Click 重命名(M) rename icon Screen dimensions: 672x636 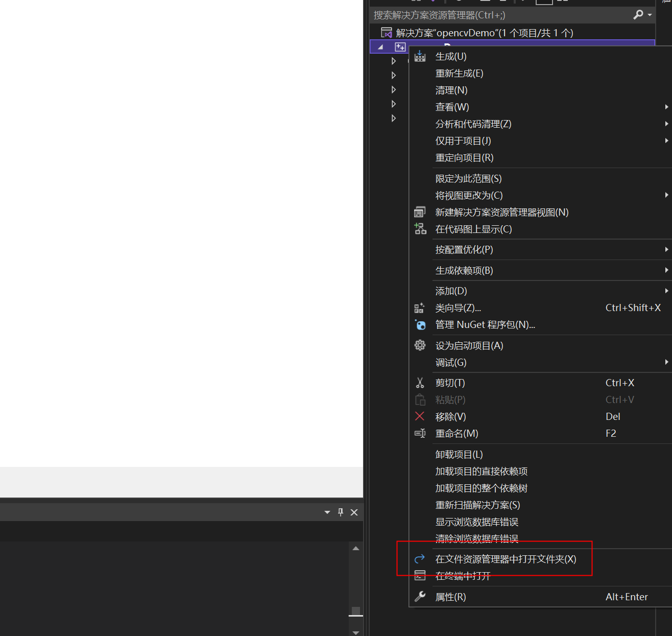420,433
